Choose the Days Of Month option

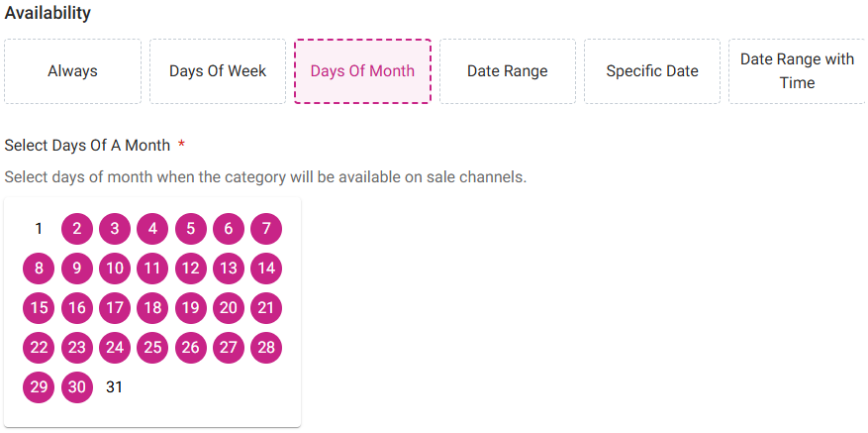point(362,71)
